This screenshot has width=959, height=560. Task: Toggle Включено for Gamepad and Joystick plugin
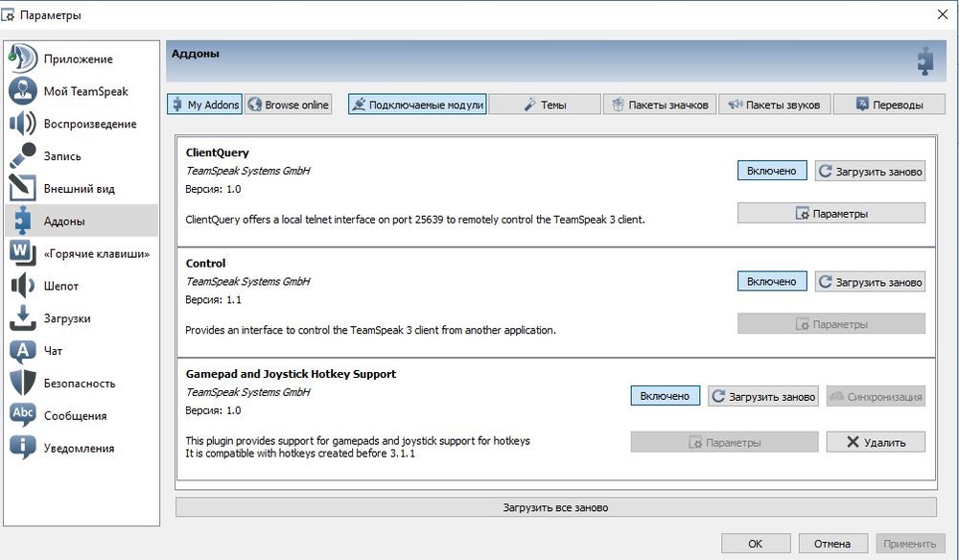tap(665, 396)
